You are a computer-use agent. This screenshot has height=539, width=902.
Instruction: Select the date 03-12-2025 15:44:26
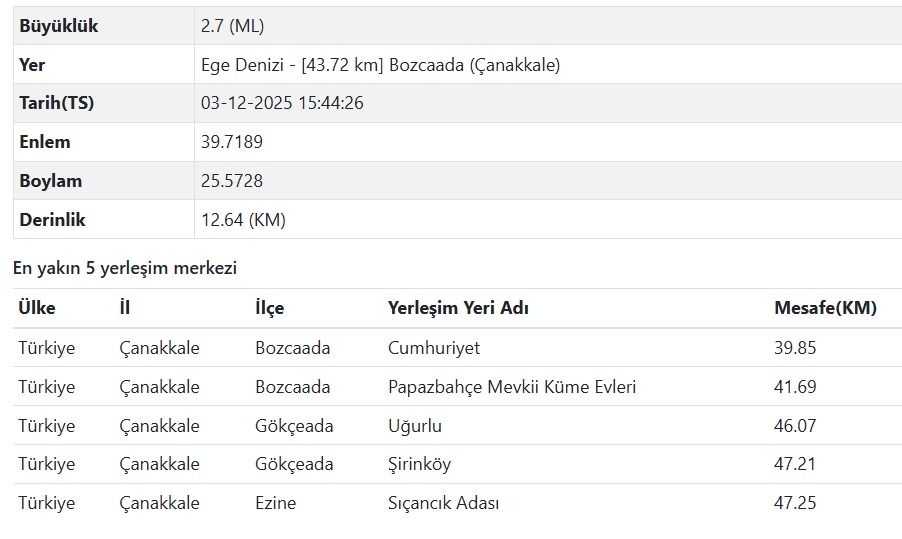click(281, 103)
